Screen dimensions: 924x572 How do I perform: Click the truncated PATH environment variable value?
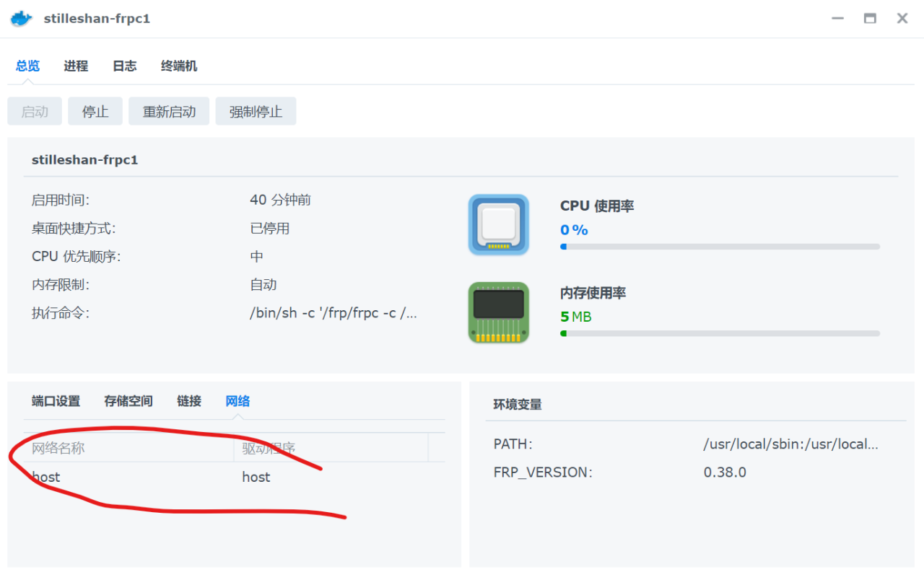[791, 444]
